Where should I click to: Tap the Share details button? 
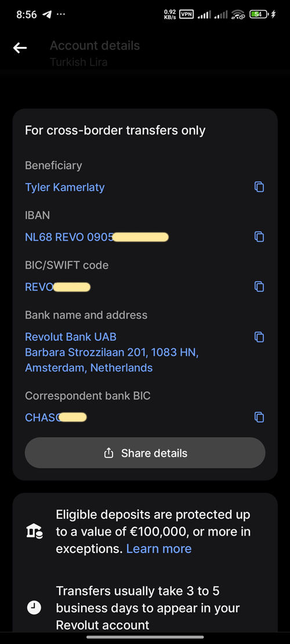[145, 453]
